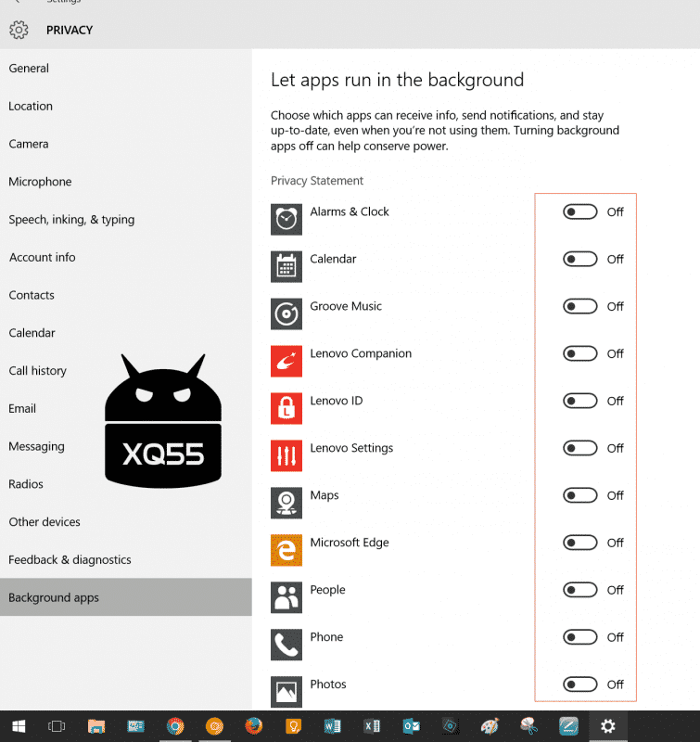Click the Microsoft Edge app icon
The width and height of the screenshot is (700, 742).
coord(286,550)
